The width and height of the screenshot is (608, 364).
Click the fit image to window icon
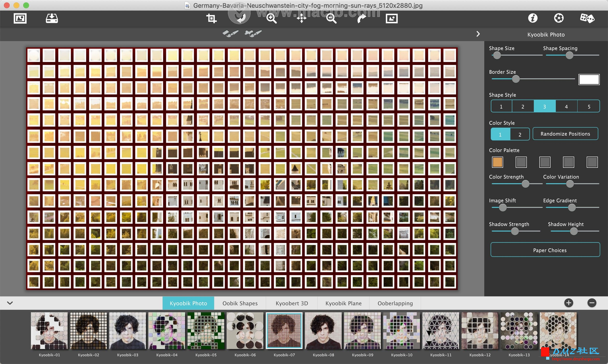tap(391, 18)
